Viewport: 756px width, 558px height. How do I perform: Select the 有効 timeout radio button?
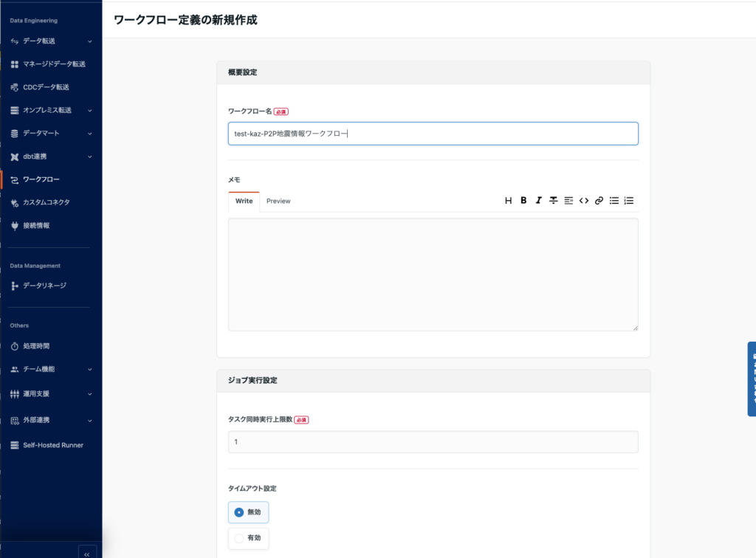coord(239,539)
